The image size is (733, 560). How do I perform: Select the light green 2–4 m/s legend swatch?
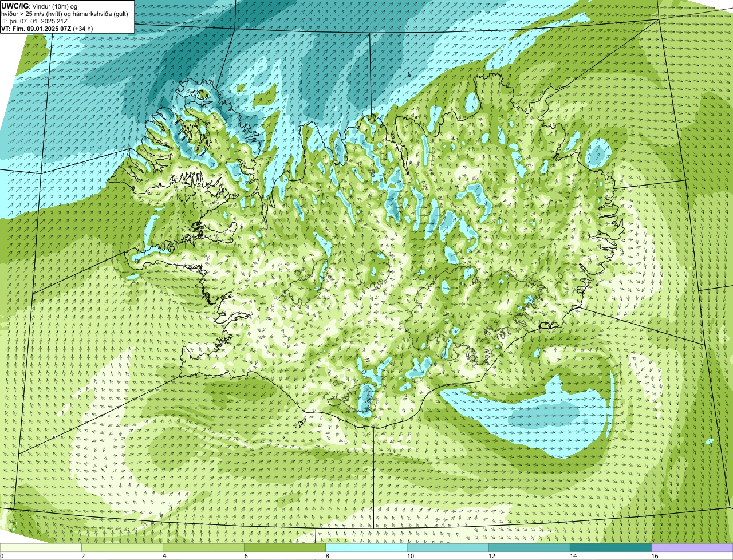(123, 547)
